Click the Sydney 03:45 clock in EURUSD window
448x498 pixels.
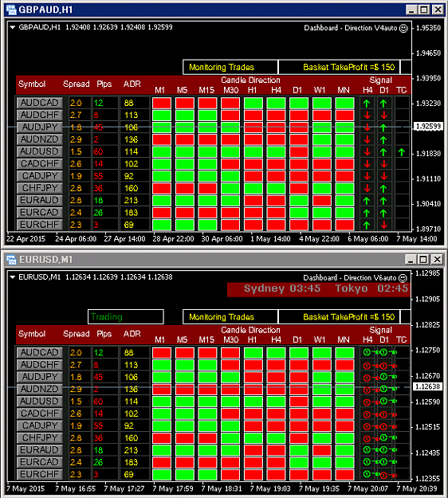tap(282, 288)
